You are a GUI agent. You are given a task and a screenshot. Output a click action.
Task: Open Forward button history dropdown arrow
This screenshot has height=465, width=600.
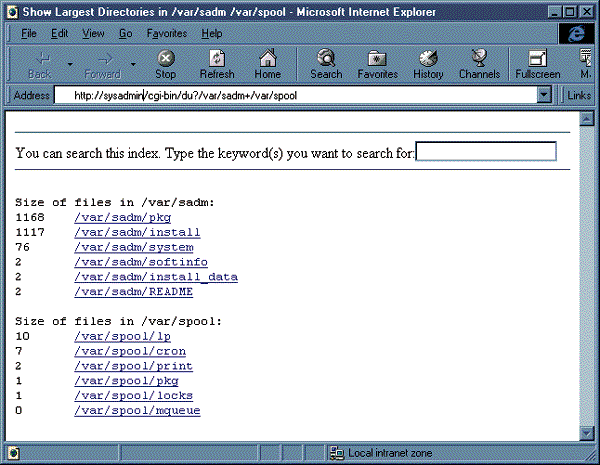(133, 64)
